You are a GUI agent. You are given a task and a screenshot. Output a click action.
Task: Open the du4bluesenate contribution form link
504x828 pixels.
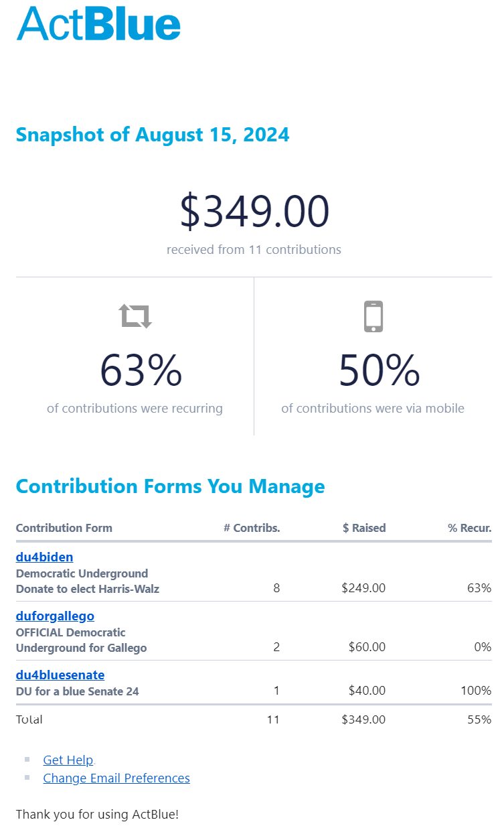click(60, 675)
